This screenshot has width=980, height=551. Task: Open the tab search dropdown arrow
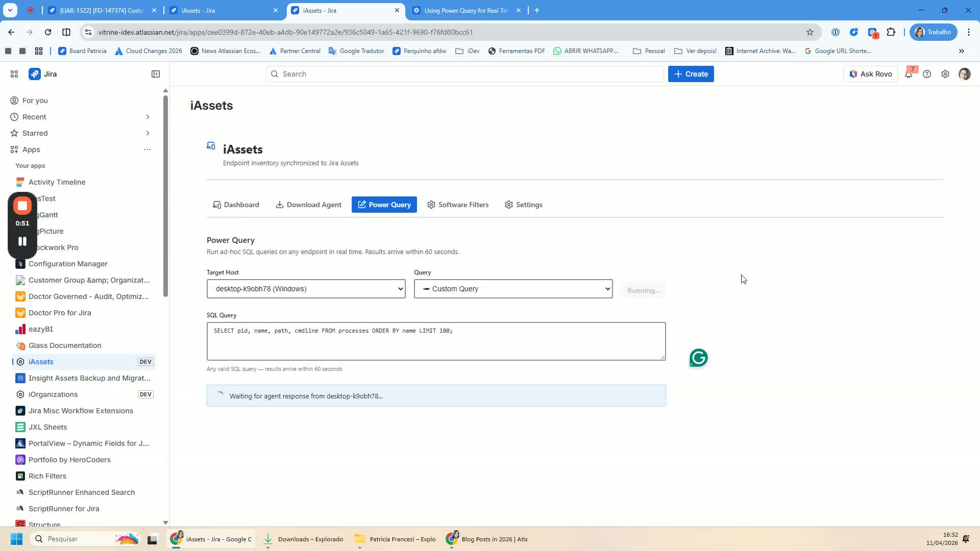click(10, 10)
